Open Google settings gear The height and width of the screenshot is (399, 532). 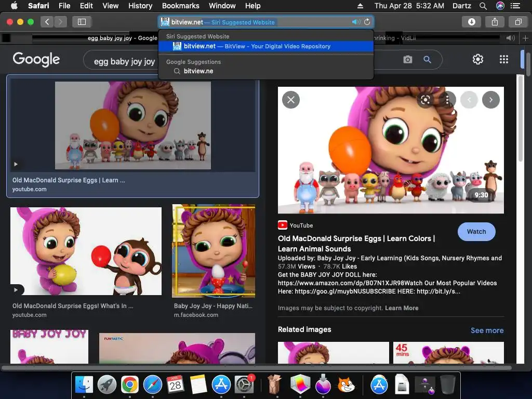tap(478, 59)
